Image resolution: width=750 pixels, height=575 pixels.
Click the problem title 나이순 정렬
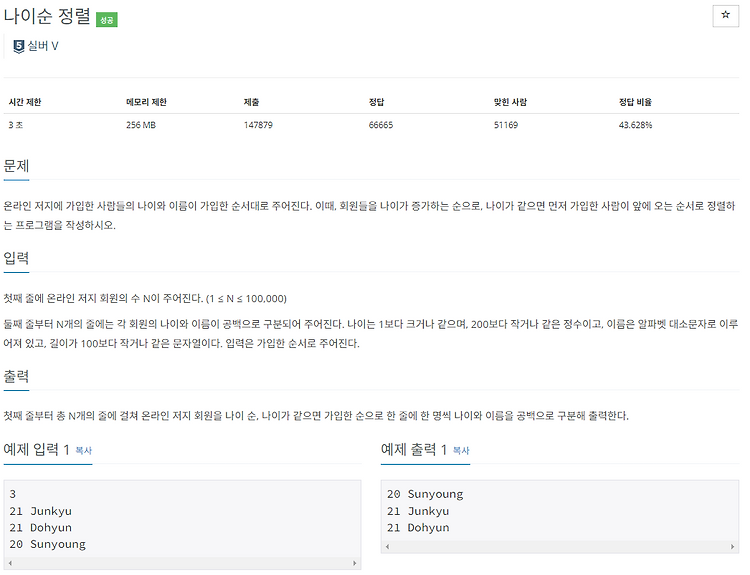(47, 16)
